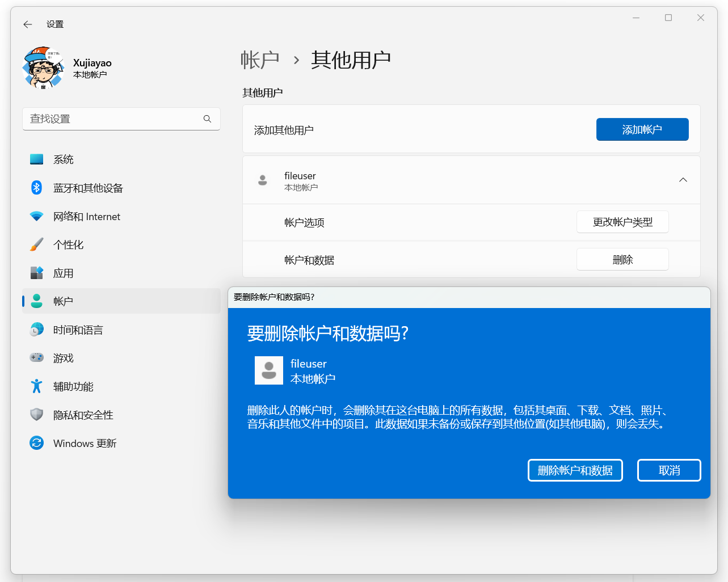The image size is (728, 582).
Task: Click the back arrow in Settings
Action: click(x=28, y=24)
